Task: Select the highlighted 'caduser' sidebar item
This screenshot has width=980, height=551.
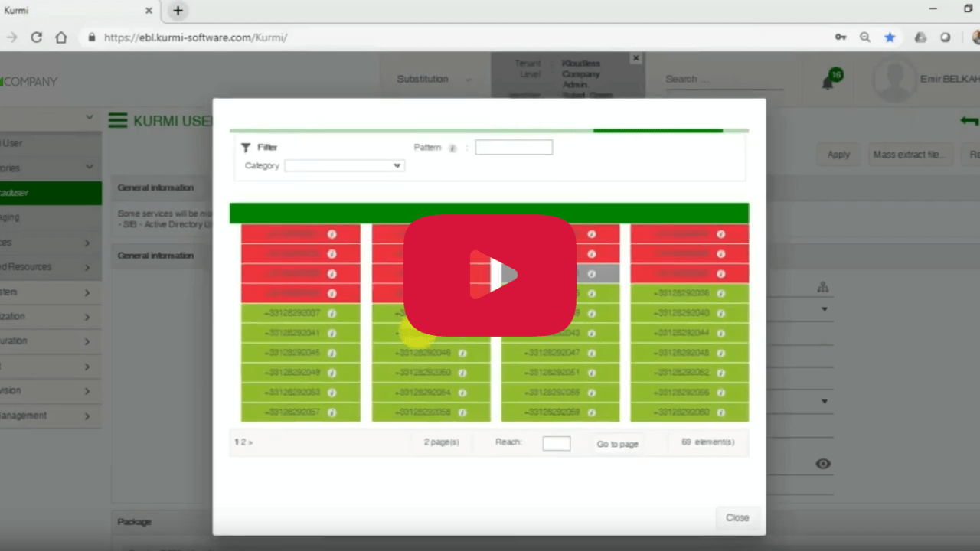Action: click(51, 193)
